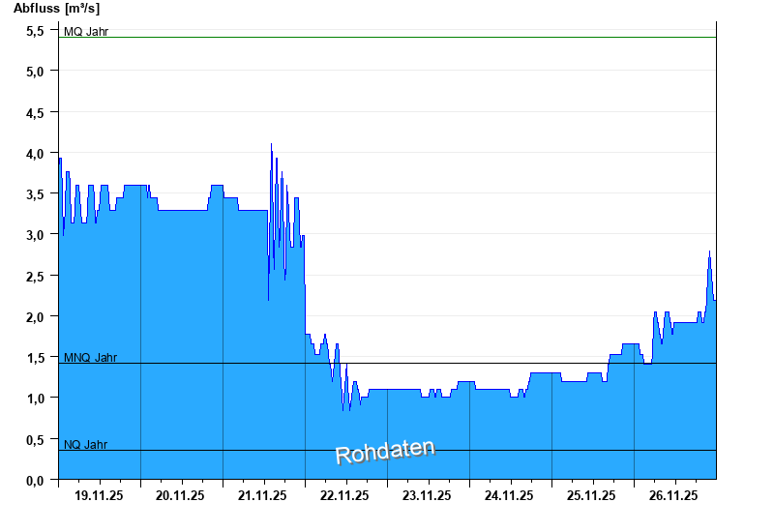774x532 pixels.
Task: Click the 'MNQ Jahr' reference line label
Action: tap(90, 357)
